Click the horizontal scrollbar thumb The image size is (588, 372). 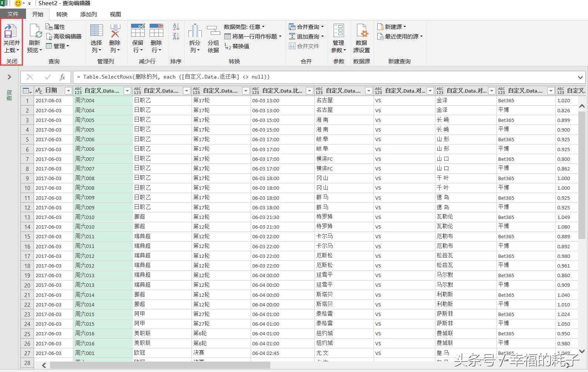[x=160, y=365]
